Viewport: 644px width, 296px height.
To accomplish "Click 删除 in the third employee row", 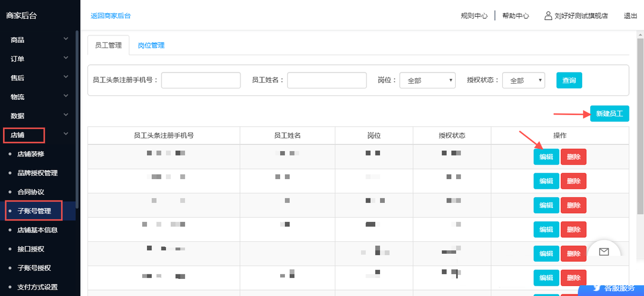I will point(574,205).
